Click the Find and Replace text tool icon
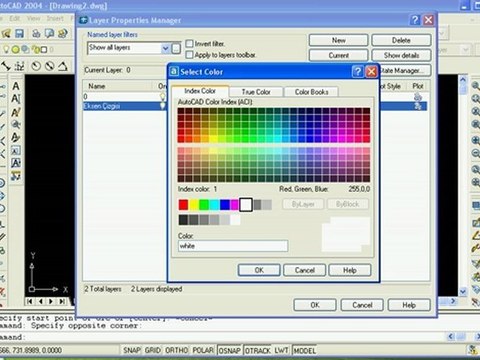Screen dimensions: 480x360 16,125
